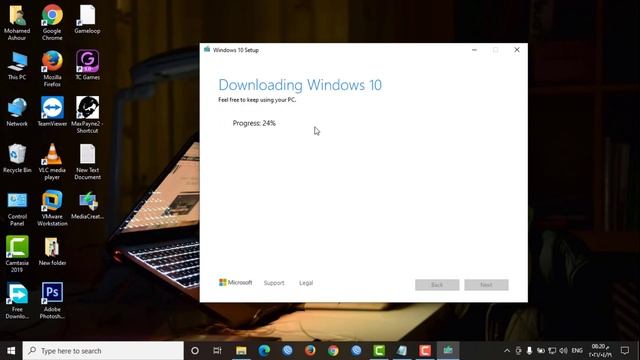The width and height of the screenshot is (640, 360).
Task: Click the Back button in Setup
Action: (x=437, y=285)
